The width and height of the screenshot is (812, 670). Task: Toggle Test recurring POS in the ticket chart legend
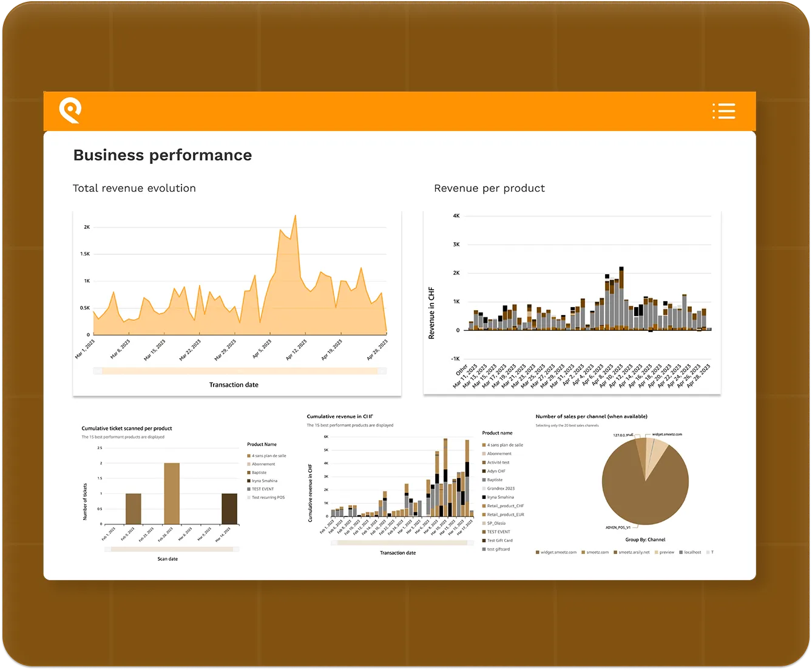tap(266, 498)
